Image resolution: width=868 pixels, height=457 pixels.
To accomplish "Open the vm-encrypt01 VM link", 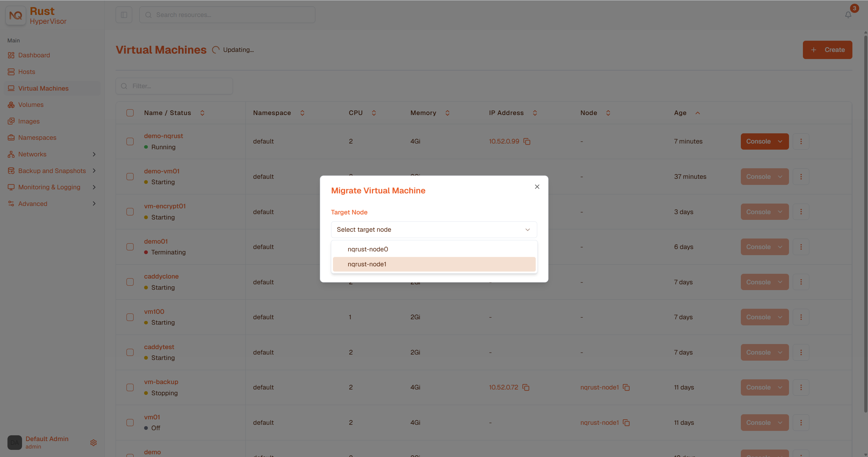I will pos(165,206).
